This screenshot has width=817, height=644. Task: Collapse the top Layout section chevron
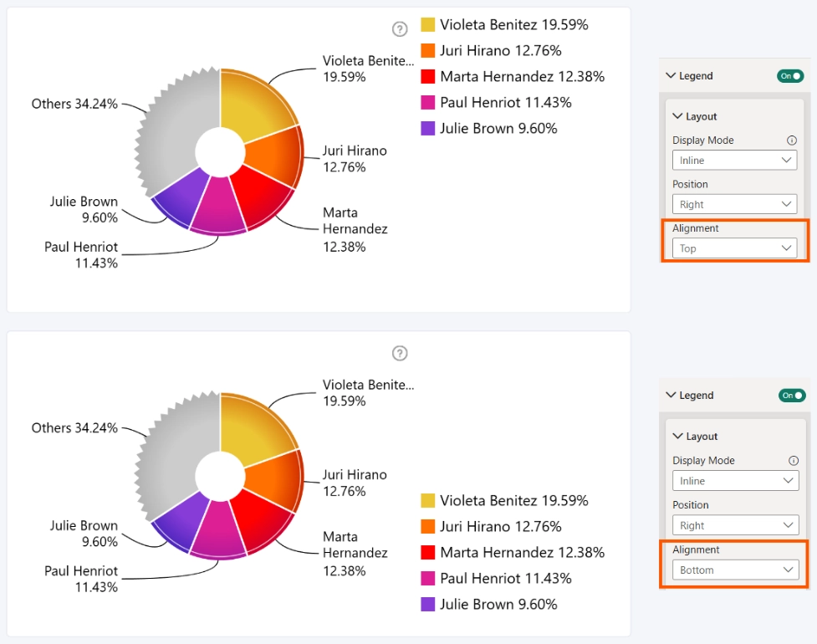coord(677,116)
